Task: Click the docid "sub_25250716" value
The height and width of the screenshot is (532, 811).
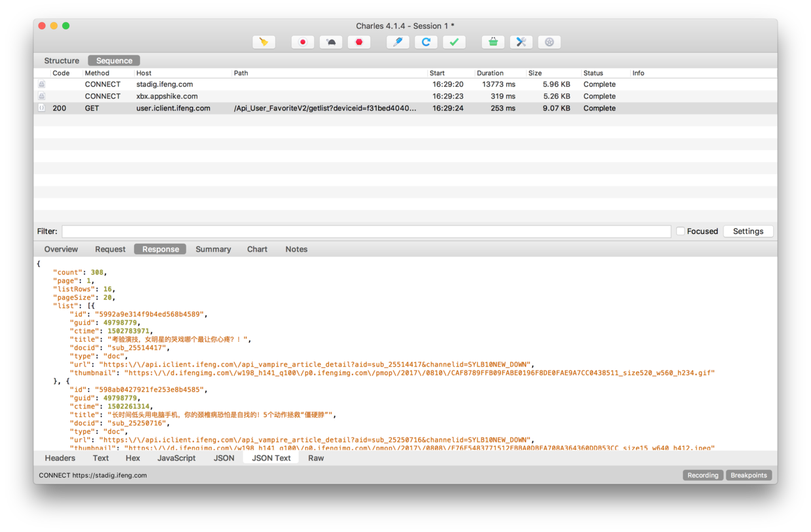Action: [136, 424]
